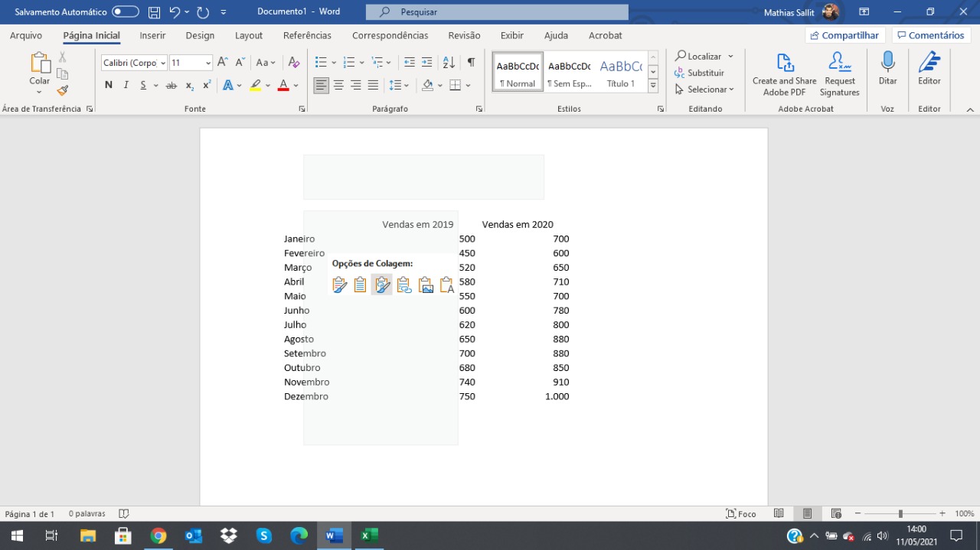The height and width of the screenshot is (550, 980).
Task: Center align the text
Action: [x=338, y=85]
